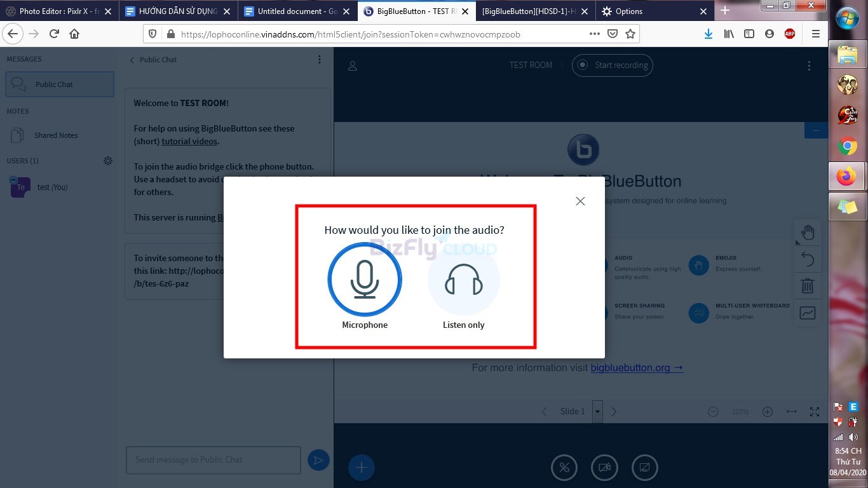Undo last whiteboard annotation
Screen dimensions: 868x488
coord(808,259)
